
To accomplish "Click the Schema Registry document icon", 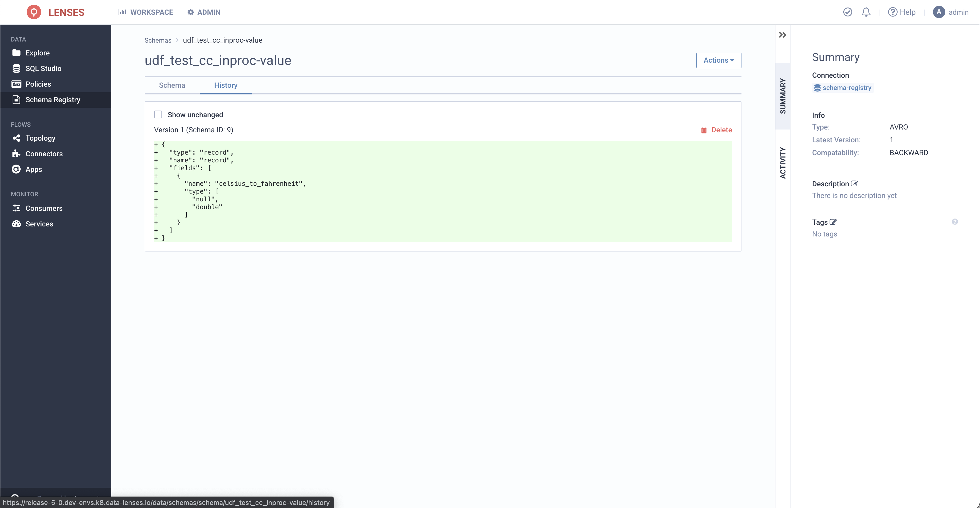I will (16, 100).
